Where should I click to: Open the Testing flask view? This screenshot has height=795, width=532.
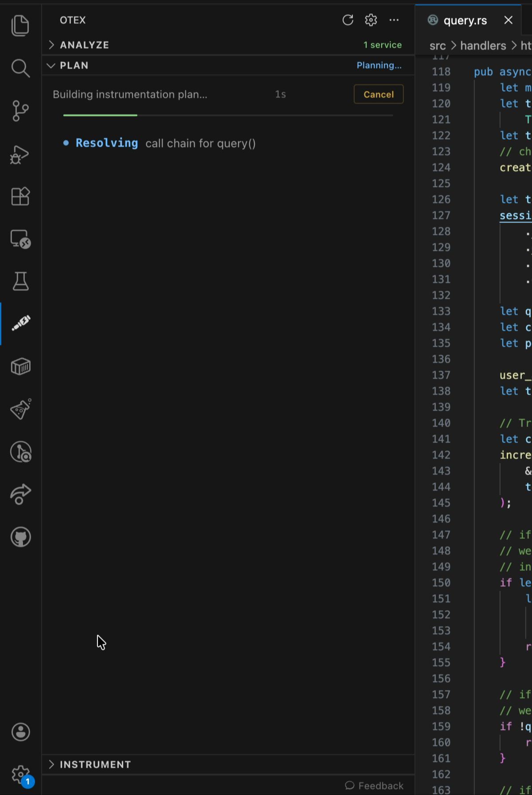pos(20,281)
